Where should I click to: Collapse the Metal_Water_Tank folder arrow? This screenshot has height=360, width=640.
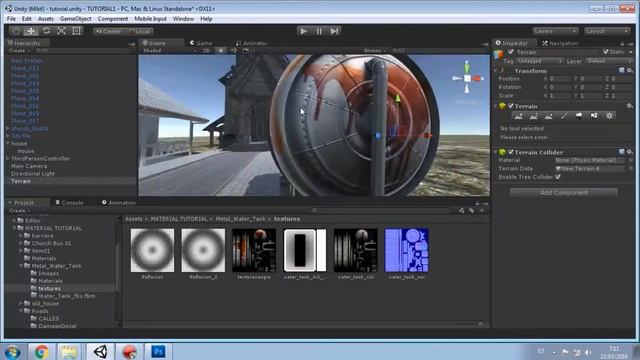21,266
